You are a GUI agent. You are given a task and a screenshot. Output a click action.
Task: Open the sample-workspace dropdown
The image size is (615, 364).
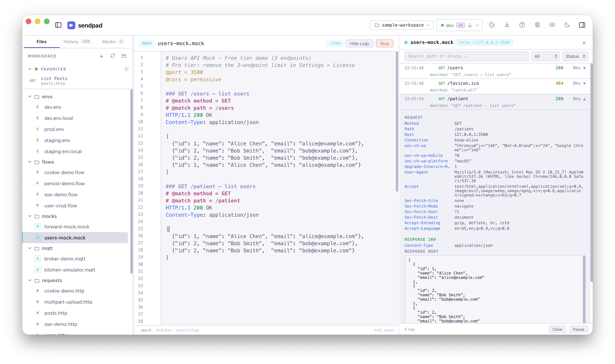(402, 25)
